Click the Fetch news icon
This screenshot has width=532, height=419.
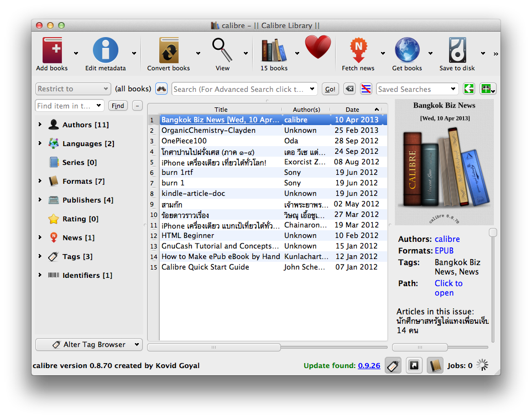[358, 50]
